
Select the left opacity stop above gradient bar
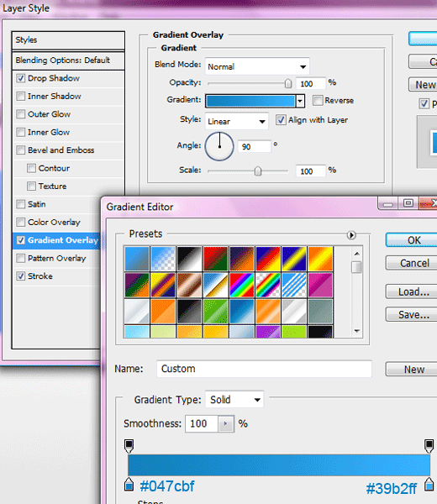coord(129,446)
